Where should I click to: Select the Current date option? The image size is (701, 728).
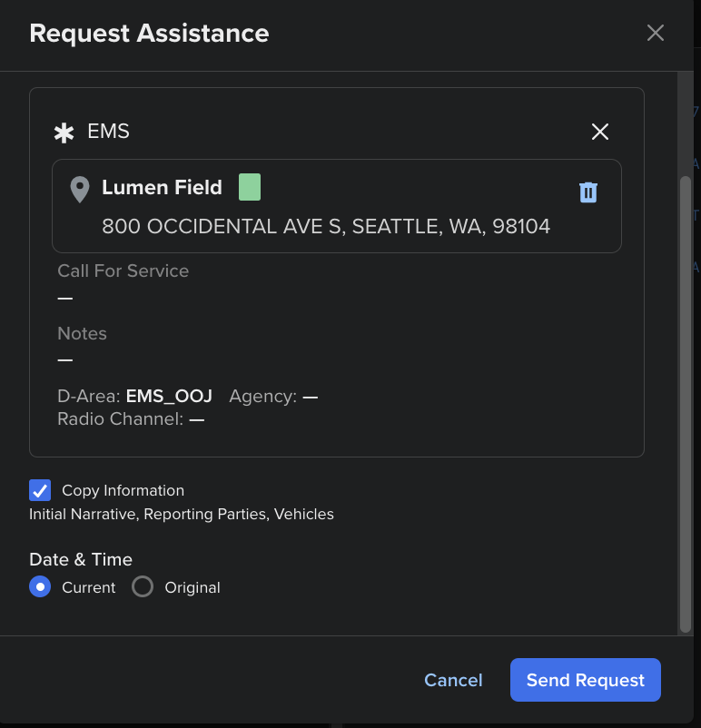click(x=40, y=587)
